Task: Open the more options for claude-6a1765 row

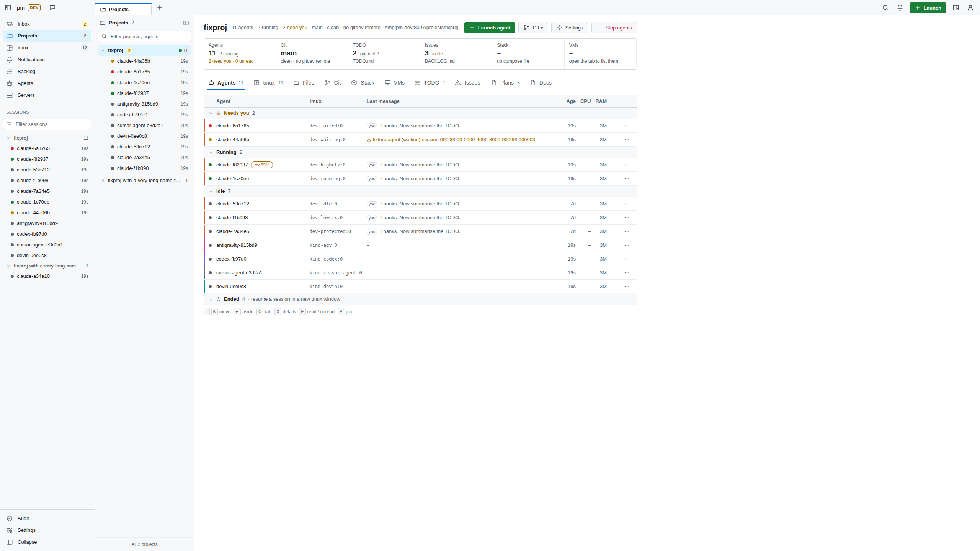Action: [627, 126]
